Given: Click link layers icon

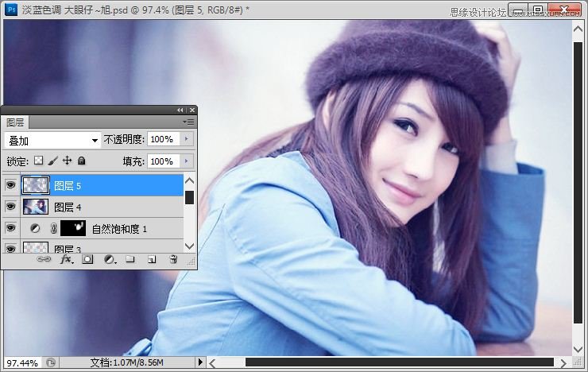Looking at the screenshot, I should click(44, 259).
